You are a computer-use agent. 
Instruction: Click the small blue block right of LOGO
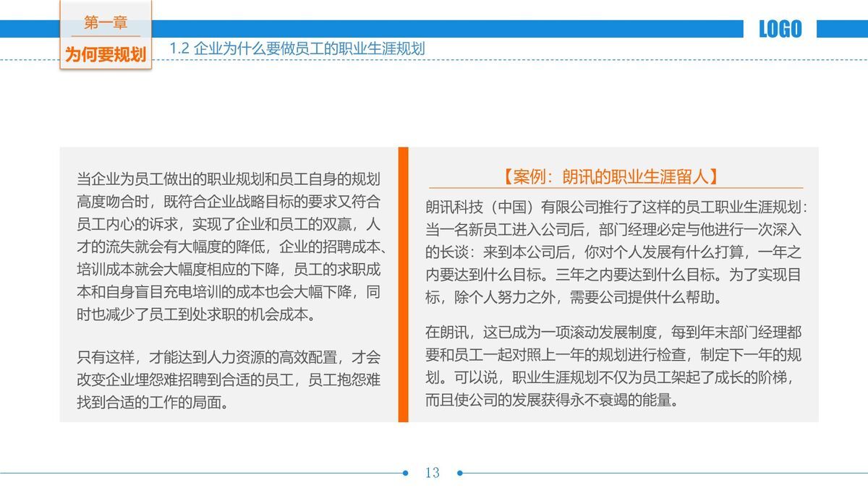tap(842, 27)
